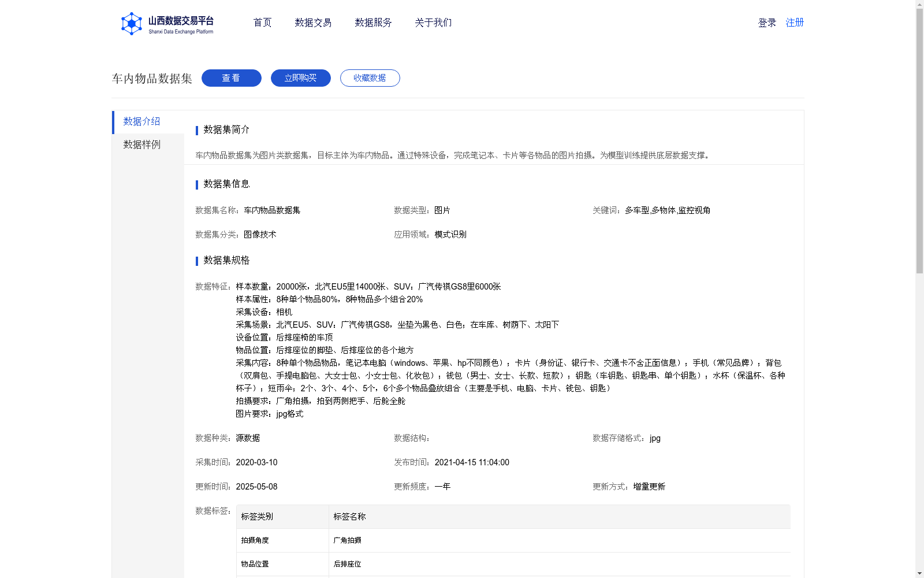Viewport: 924px width, 578px height.
Task: Open the 数据服务 navigation item
Action: click(373, 23)
